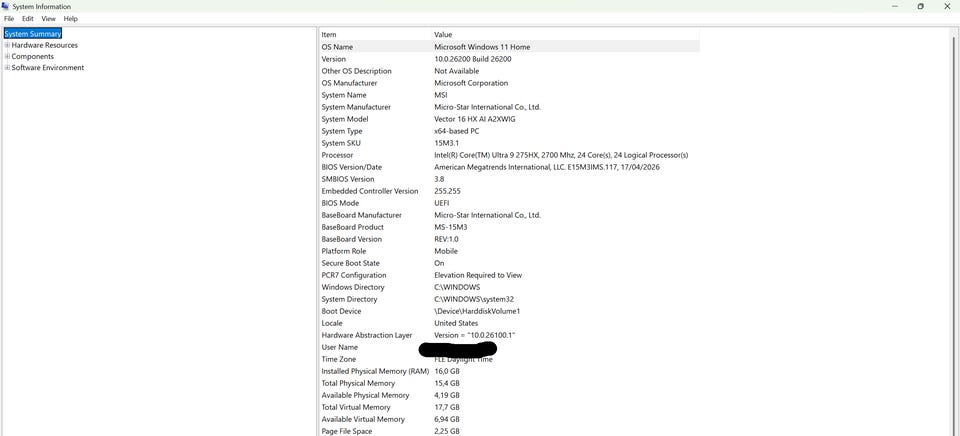This screenshot has width=960, height=436.
Task: Click the User Name label
Action: click(340, 348)
